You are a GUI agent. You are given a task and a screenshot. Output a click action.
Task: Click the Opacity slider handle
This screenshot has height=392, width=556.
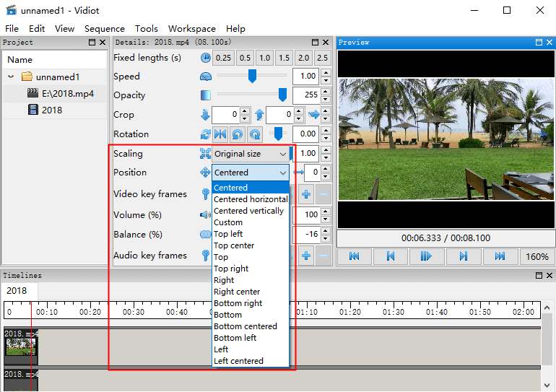click(x=282, y=95)
